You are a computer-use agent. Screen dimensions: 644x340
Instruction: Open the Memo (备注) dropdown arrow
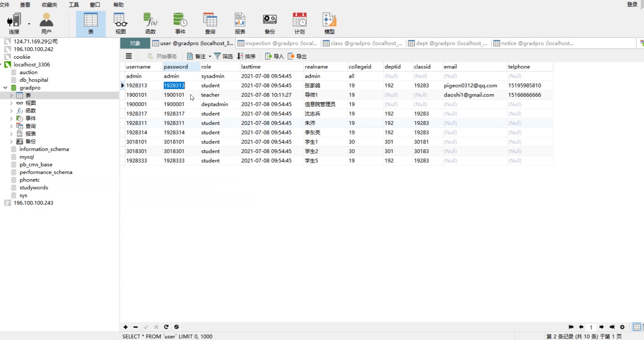point(210,56)
